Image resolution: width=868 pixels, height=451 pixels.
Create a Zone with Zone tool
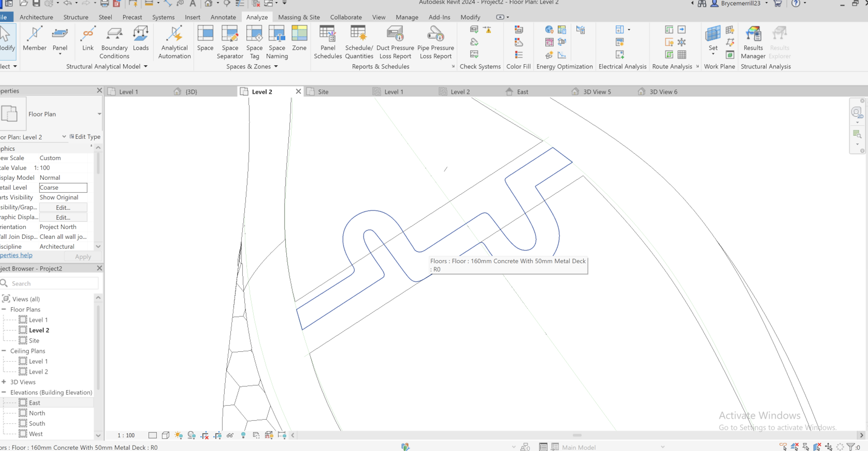299,39
